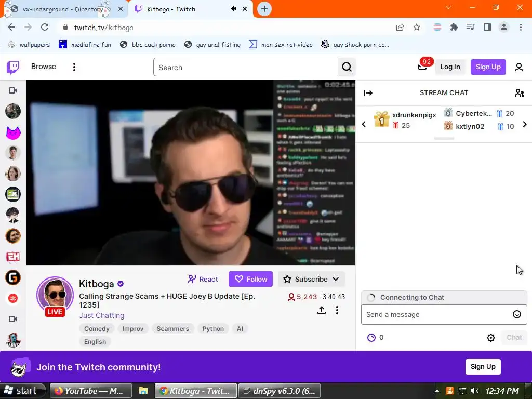Screen dimensions: 532x399
Task: Click Kitboga's LIVE profile avatar
Action: (55, 296)
